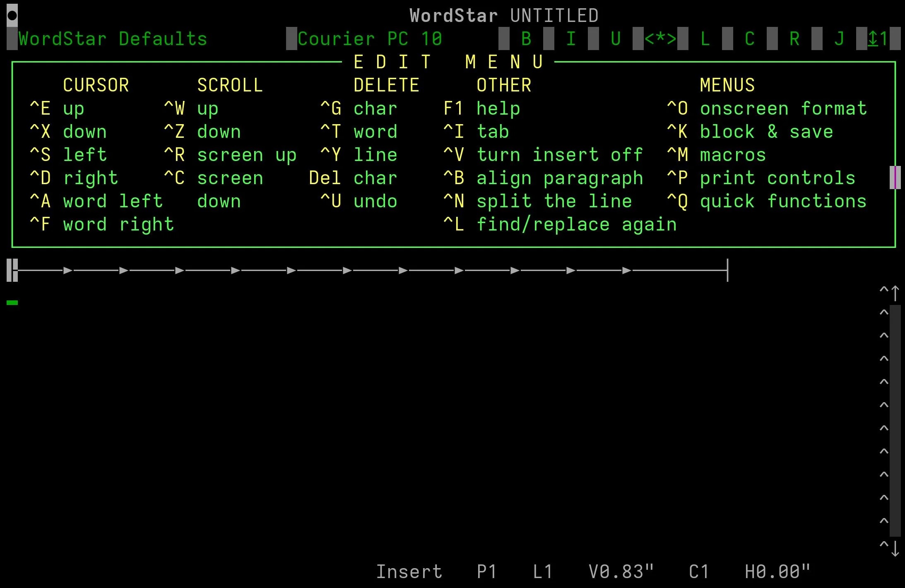
Task: Click the round close box in top-left corner
Action: [12, 16]
